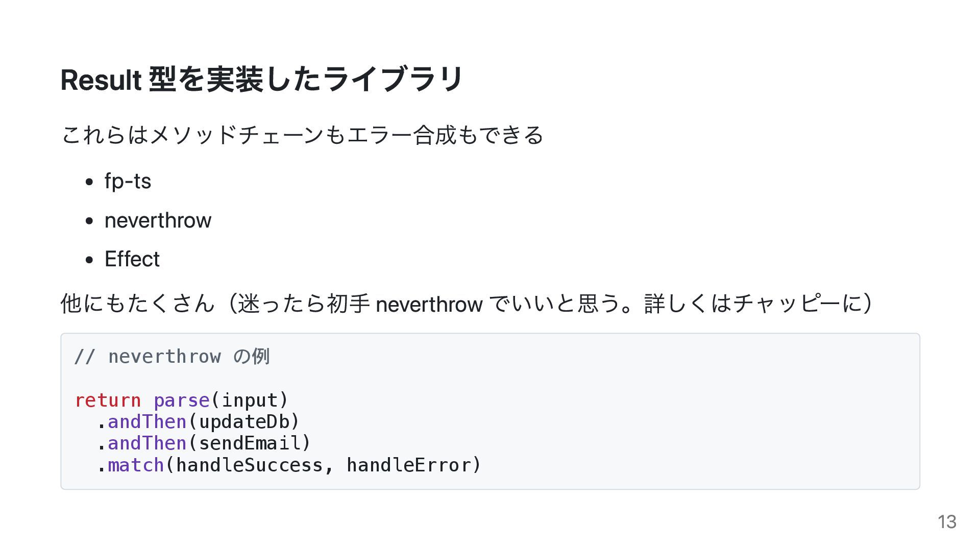This screenshot has width=980, height=551.
Task: Click the sentence starting with "これらはメソッドチェーン"
Action: (x=302, y=135)
